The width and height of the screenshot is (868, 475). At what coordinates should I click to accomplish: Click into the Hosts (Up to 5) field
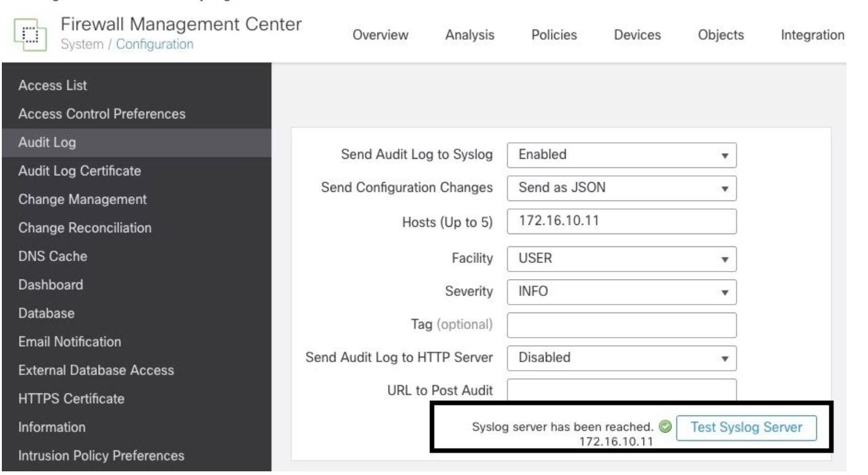pyautogui.click(x=621, y=221)
